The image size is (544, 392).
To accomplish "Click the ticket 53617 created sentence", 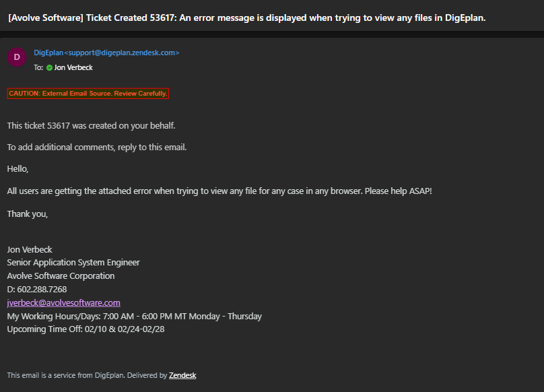I will point(92,126).
